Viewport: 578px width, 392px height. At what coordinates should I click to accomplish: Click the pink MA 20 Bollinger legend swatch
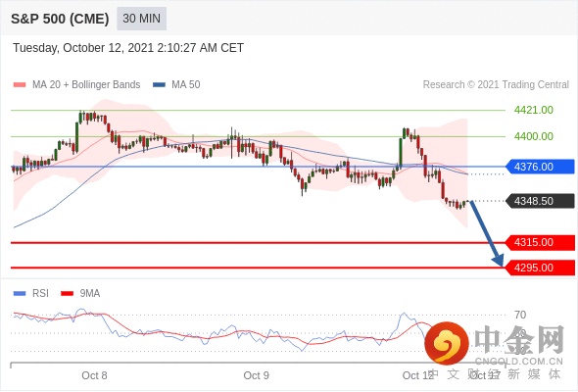[20, 85]
